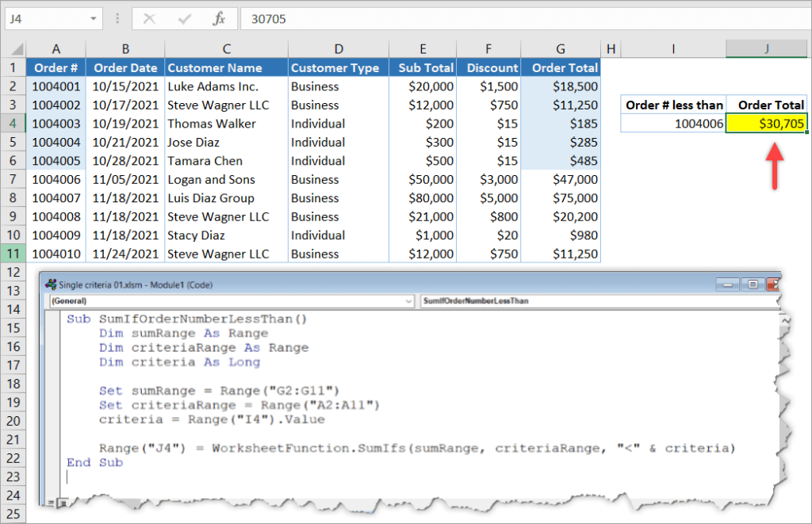
Task: Click the 'Order #' header cell
Action: coord(56,68)
